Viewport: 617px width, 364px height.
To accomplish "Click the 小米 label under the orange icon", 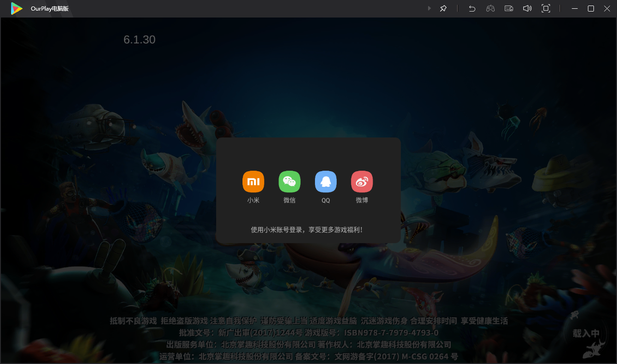I will [253, 200].
